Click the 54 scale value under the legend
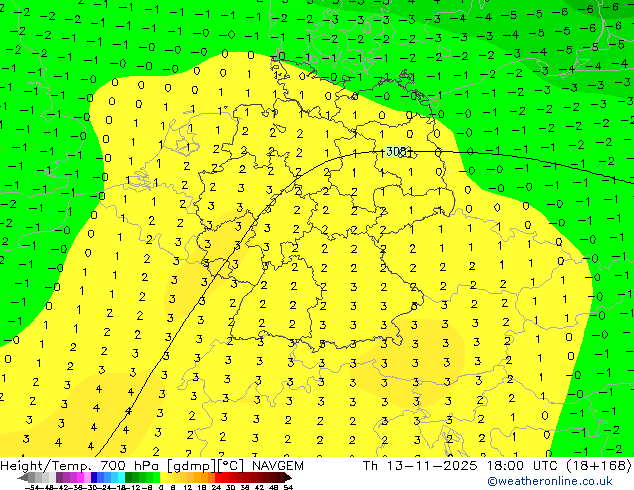This screenshot has height=490, width=634. click(288, 487)
